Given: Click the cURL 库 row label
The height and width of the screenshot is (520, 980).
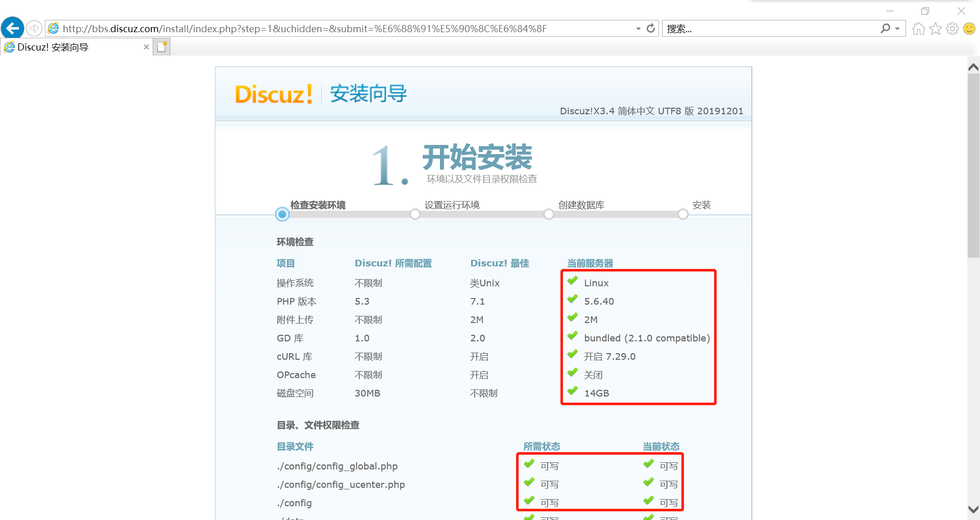Looking at the screenshot, I should coord(295,357).
